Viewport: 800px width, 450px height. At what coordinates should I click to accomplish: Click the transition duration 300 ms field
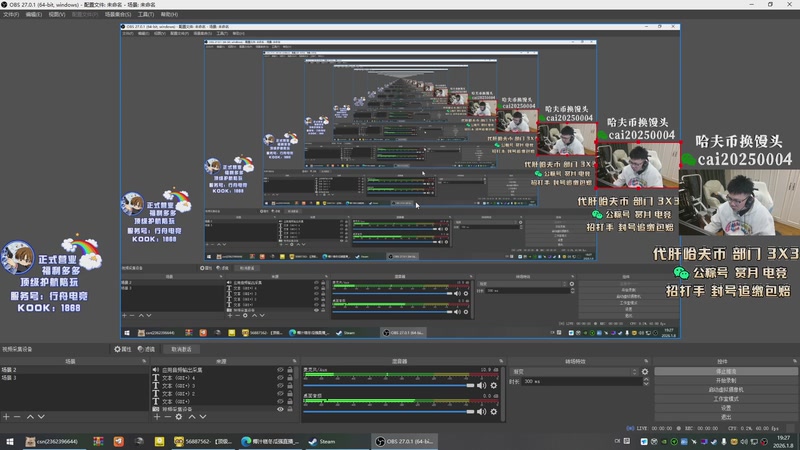581,382
